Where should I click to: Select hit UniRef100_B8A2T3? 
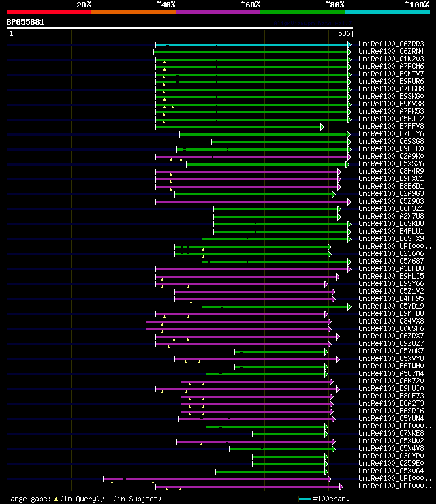(x=391, y=404)
